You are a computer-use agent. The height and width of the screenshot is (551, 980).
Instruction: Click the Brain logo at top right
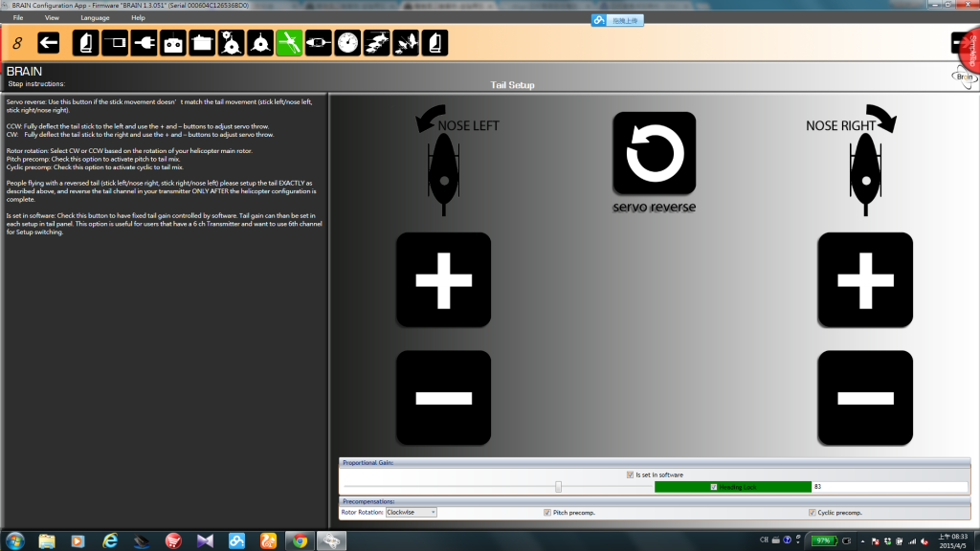point(965,77)
